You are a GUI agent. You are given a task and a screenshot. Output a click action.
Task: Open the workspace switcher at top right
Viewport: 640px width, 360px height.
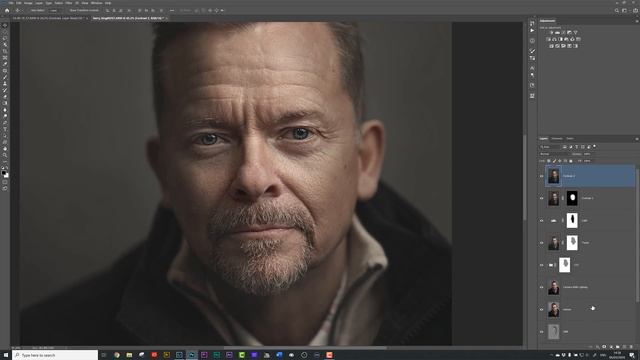[x=624, y=11]
